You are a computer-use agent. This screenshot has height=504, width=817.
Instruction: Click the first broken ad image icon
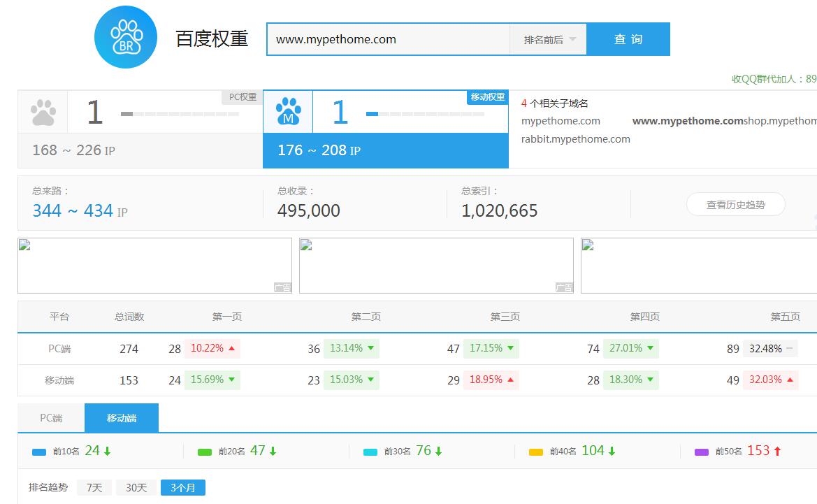click(24, 245)
